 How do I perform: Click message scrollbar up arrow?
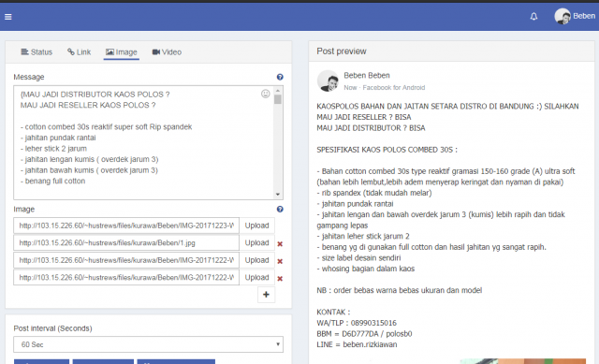coord(278,91)
